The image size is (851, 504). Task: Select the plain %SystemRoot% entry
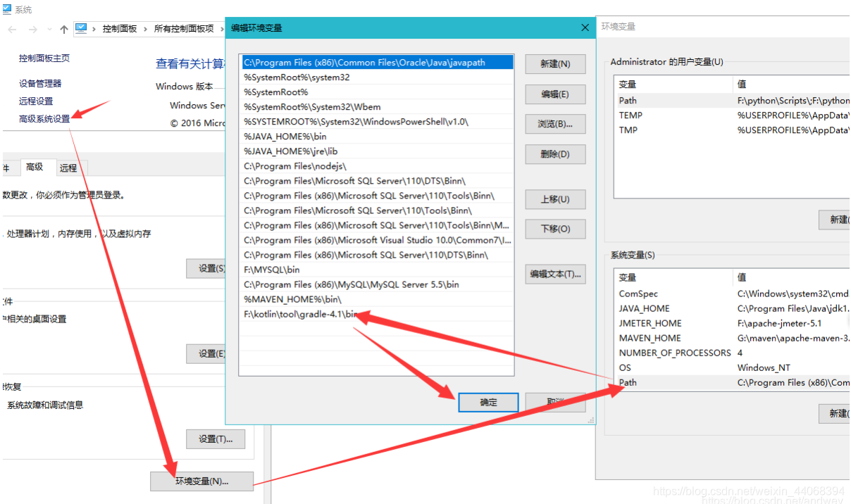click(x=377, y=92)
